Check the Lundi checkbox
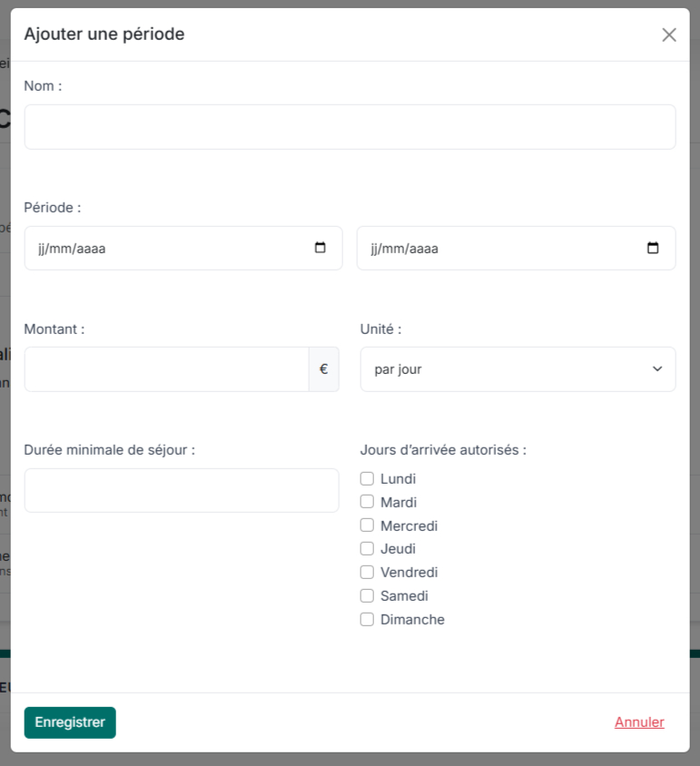Screen dimensions: 700x766 (367, 478)
